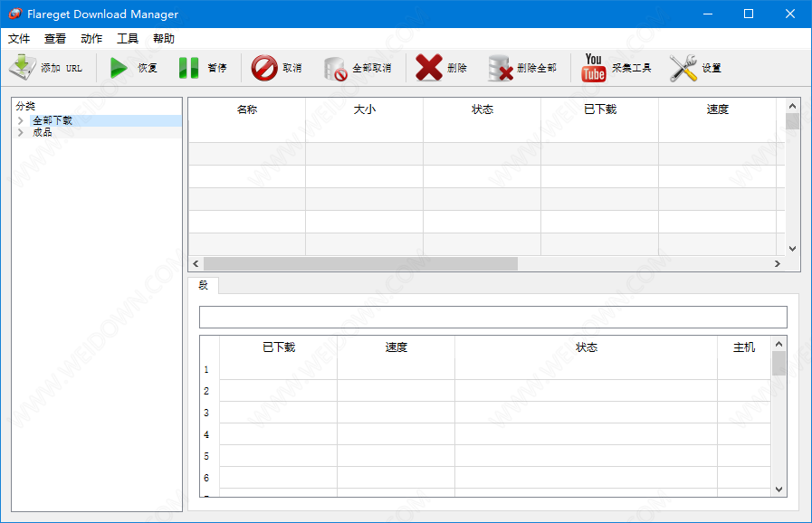This screenshot has width=812, height=523.
Task: Open the 查看 menu
Action: pos(55,39)
